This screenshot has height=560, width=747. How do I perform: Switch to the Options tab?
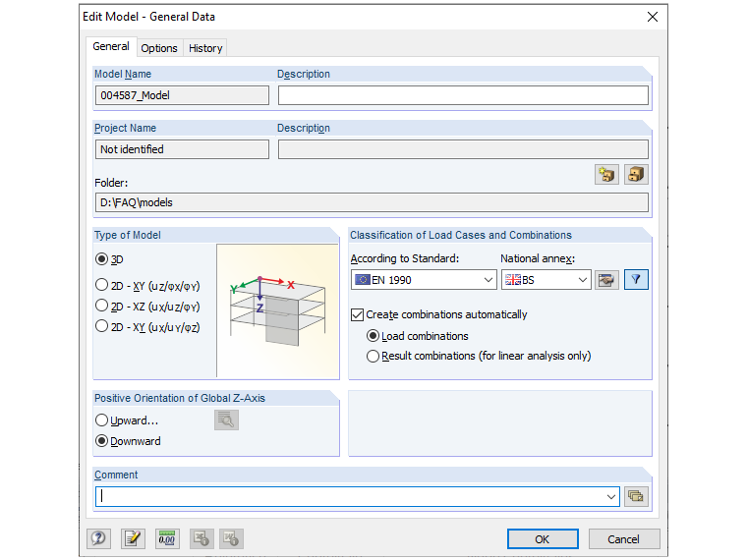click(x=159, y=48)
